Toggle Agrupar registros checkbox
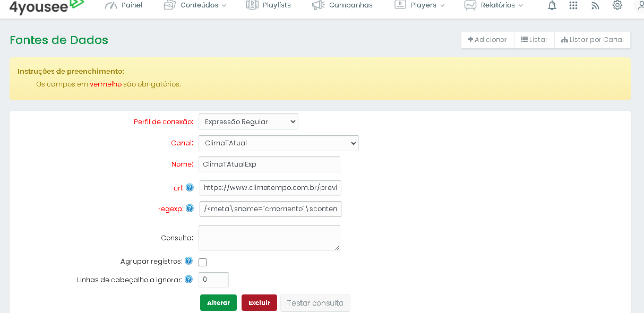Screen dimensions: 644x313 tap(202, 262)
